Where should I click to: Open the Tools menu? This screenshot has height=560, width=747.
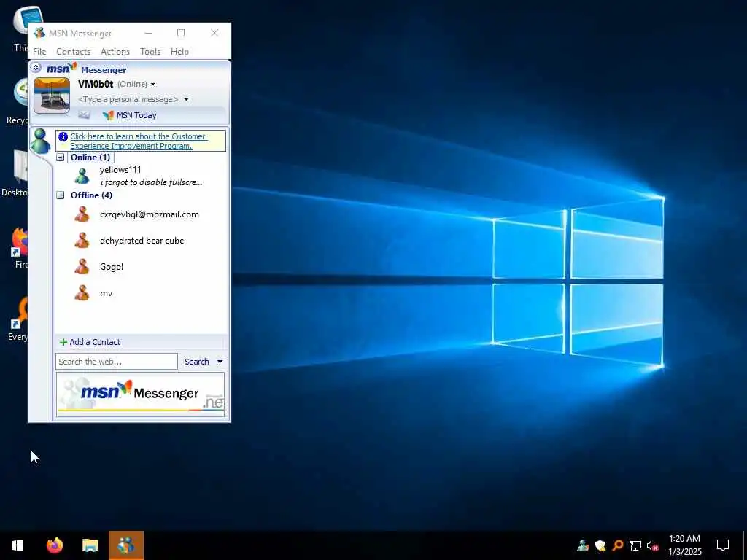[x=150, y=52]
